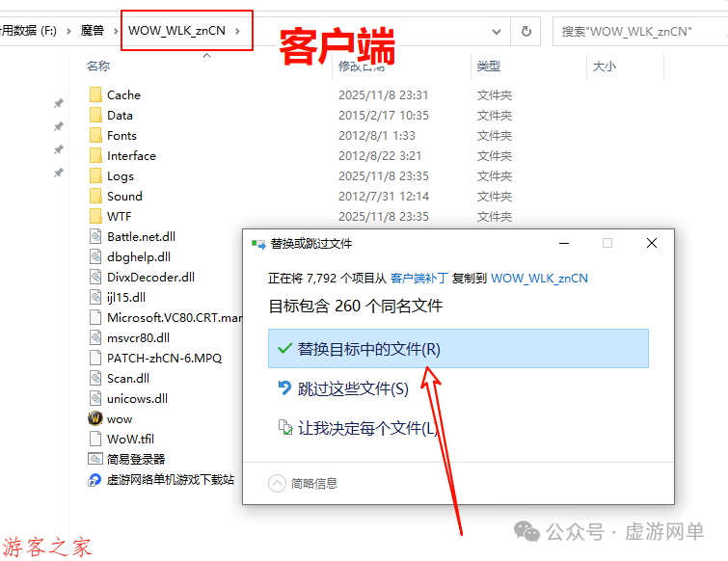Open the address bar history dropdown
Image resolution: width=728 pixels, height=561 pixels.
click(x=497, y=32)
